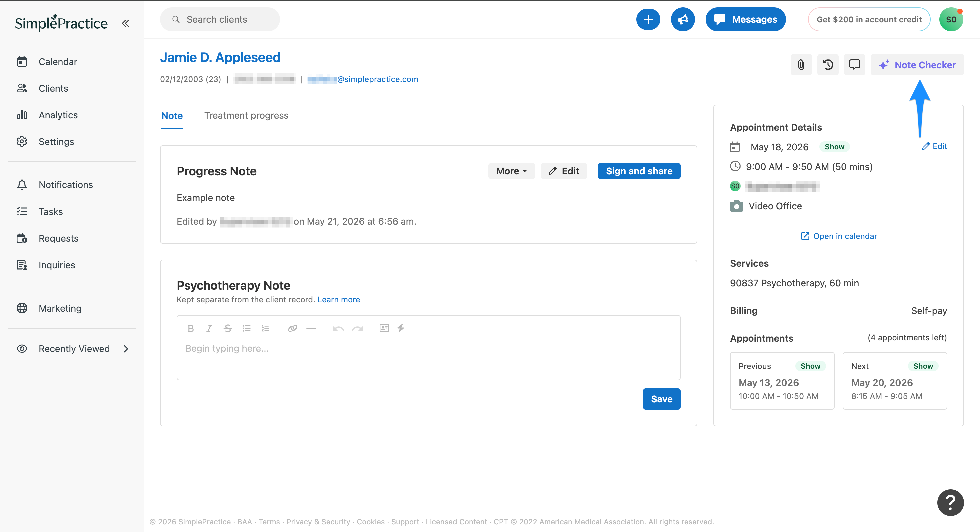Screen dimensions: 980x532
Task: Expand Recently Viewed chevron
Action: tap(126, 348)
